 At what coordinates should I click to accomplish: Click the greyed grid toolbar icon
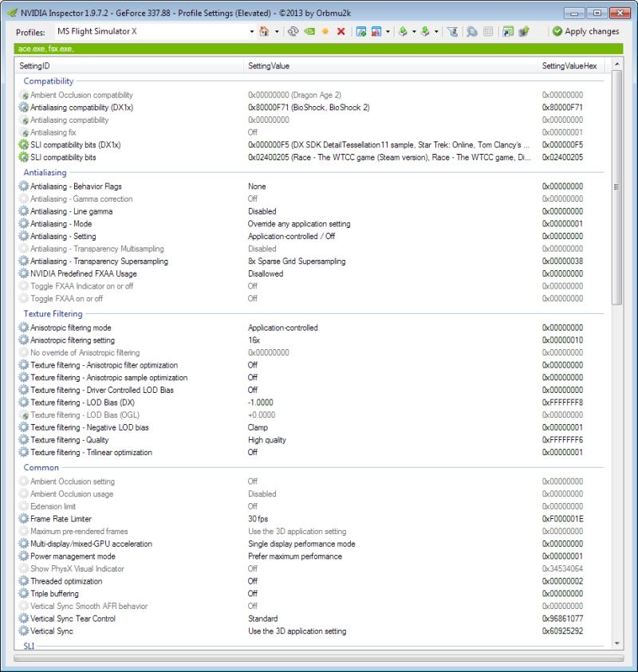click(488, 31)
